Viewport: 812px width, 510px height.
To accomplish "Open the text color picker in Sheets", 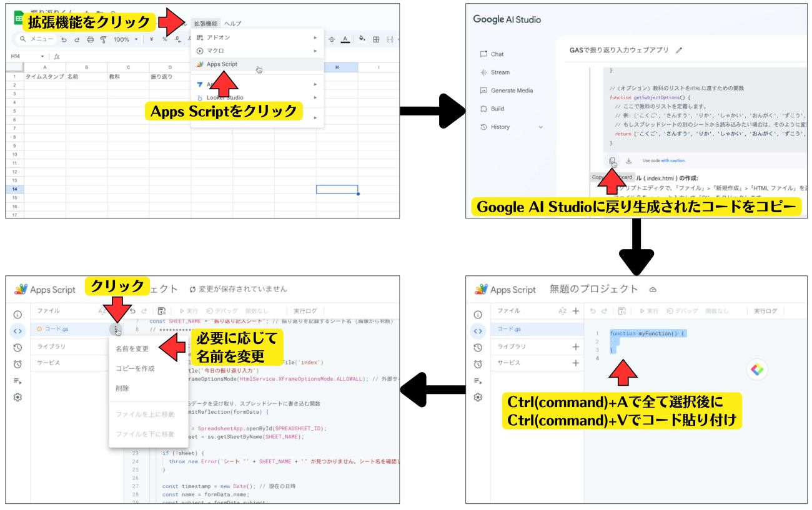I will tap(345, 39).
